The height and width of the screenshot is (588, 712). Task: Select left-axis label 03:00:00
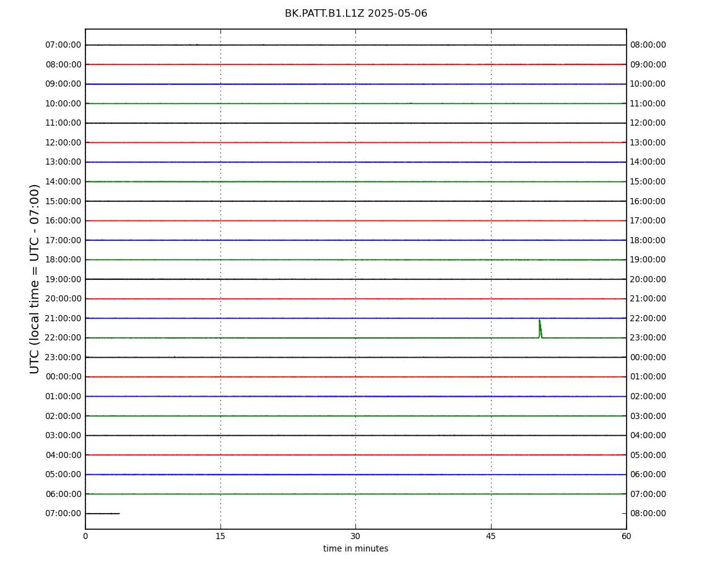point(63,436)
